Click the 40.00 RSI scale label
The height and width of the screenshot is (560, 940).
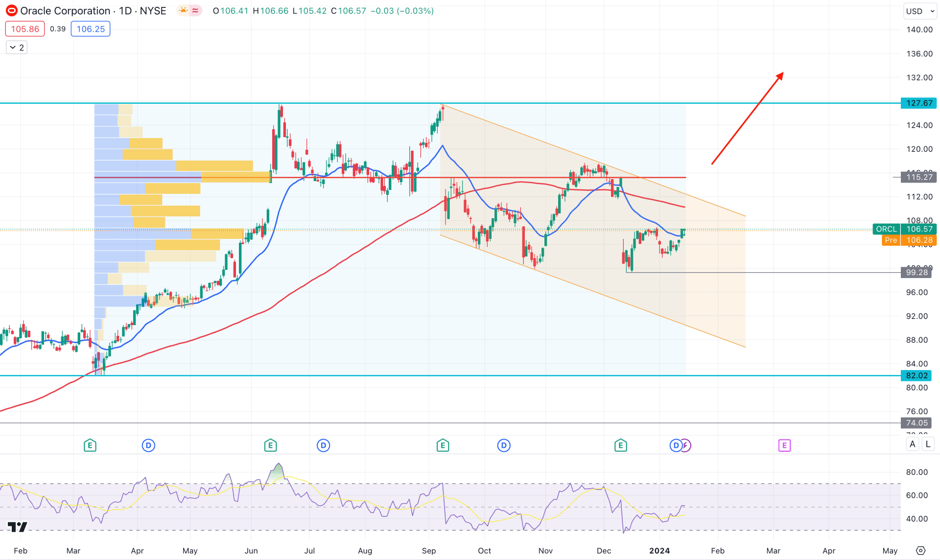[916, 518]
